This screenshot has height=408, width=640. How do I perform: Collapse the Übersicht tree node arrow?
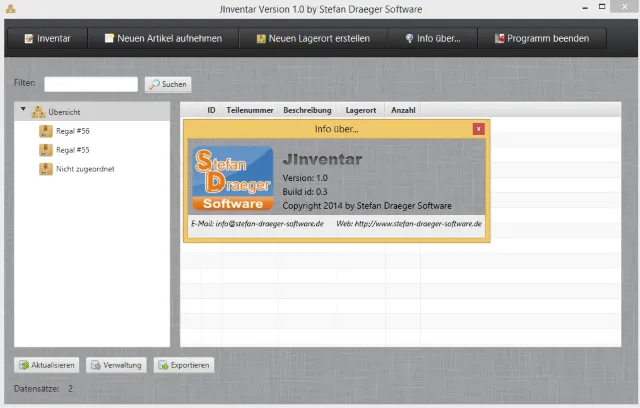23,110
